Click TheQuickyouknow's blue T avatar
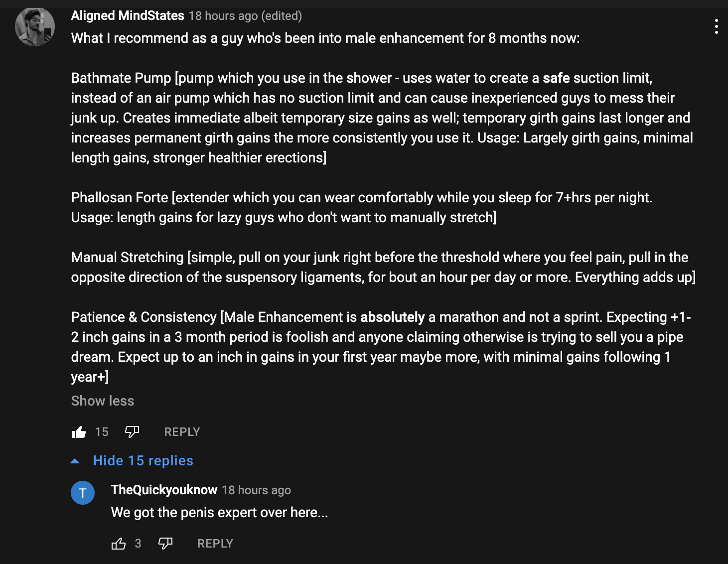Viewport: 728px width, 564px height. 83,493
